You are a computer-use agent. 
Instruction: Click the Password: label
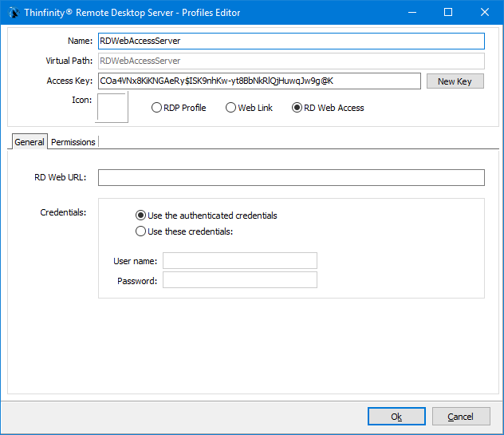137,281
